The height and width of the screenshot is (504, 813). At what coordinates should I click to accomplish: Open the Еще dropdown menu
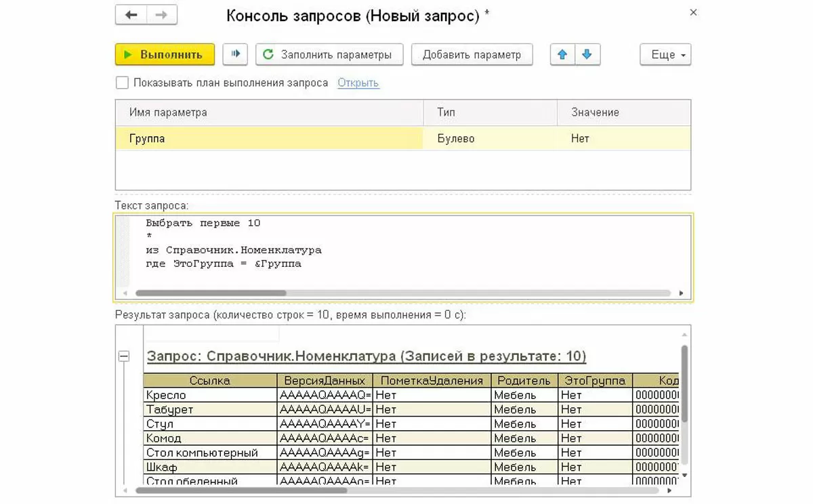665,55
